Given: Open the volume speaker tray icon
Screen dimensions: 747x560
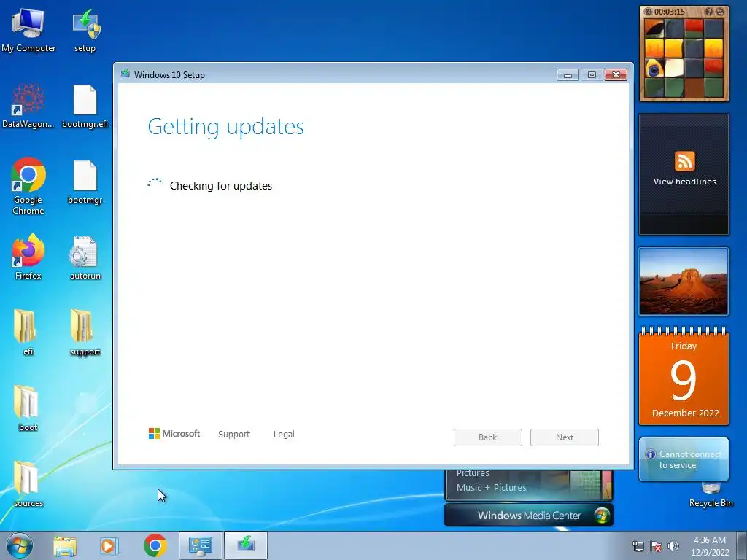Looking at the screenshot, I should coord(673,546).
